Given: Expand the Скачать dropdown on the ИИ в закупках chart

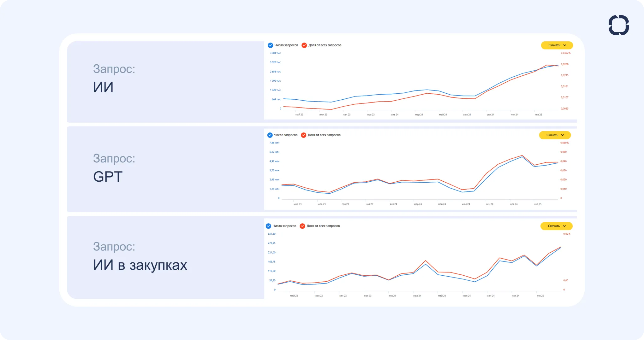Looking at the screenshot, I should [x=556, y=226].
